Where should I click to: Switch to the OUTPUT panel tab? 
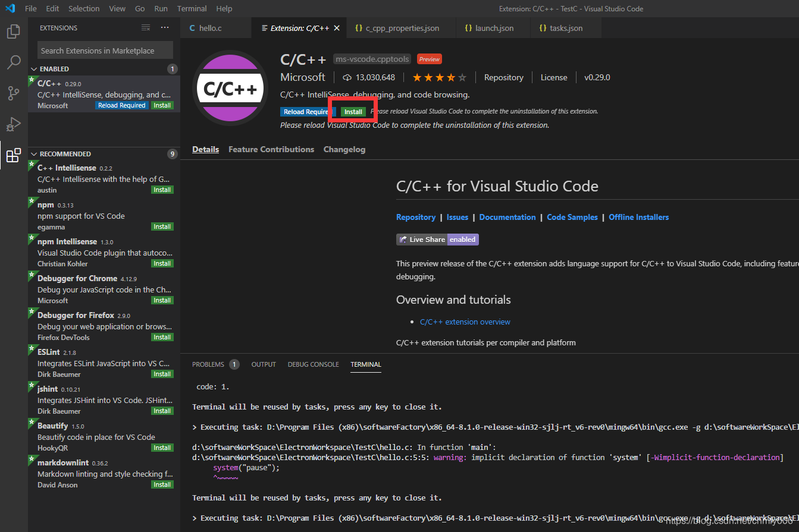point(264,364)
